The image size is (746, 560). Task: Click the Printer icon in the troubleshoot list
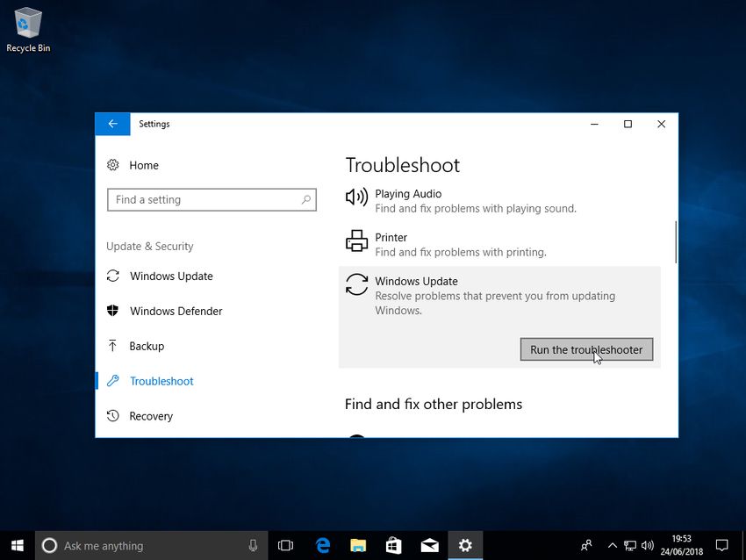356,241
